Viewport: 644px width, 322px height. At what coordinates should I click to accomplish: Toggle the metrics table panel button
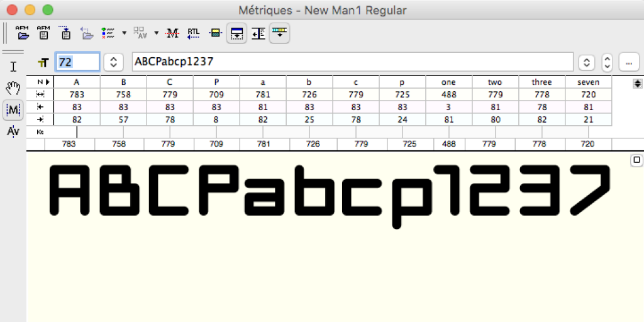(237, 33)
